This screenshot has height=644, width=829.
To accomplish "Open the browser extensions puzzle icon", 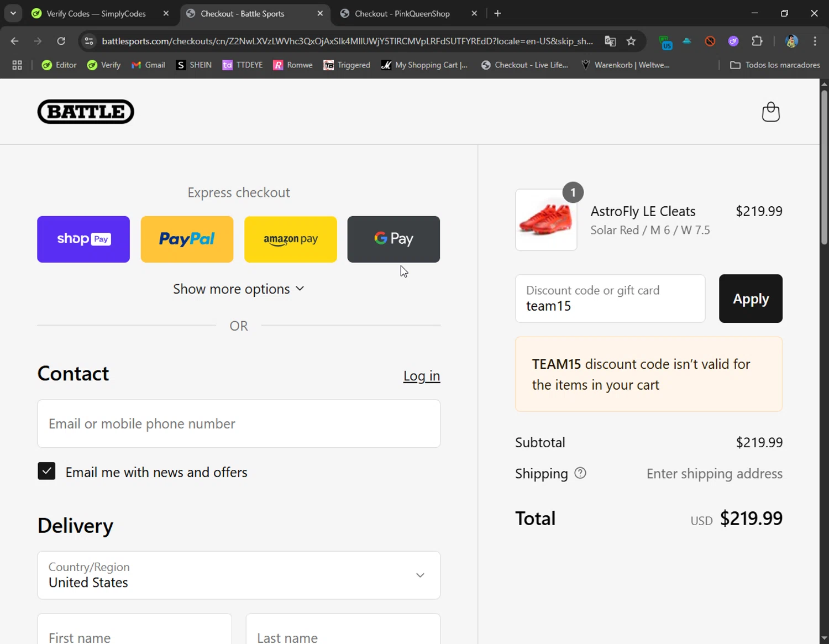I will [x=757, y=41].
